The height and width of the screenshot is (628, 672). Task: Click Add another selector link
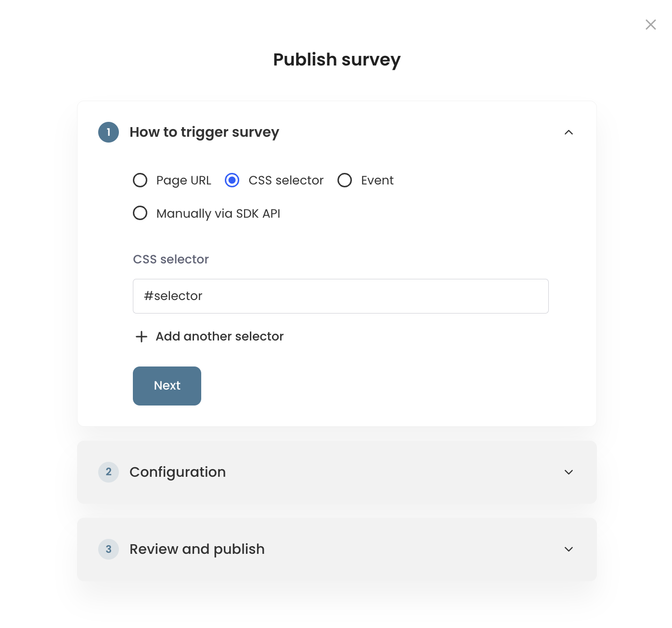tap(220, 337)
